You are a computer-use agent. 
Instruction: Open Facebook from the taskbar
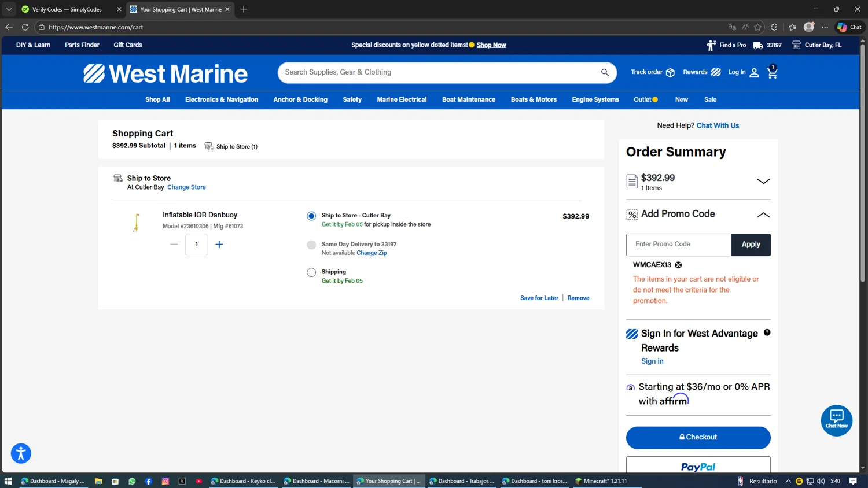149,481
